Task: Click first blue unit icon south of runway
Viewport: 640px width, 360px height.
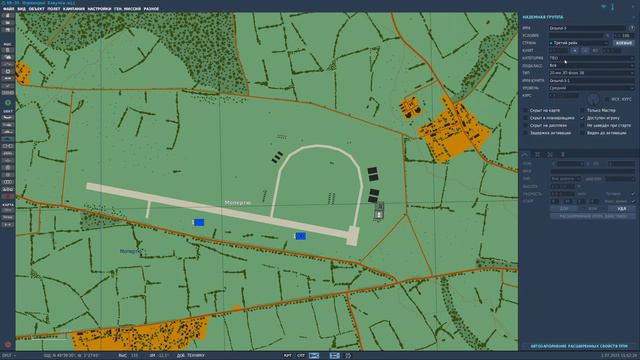Action: pyautogui.click(x=198, y=222)
